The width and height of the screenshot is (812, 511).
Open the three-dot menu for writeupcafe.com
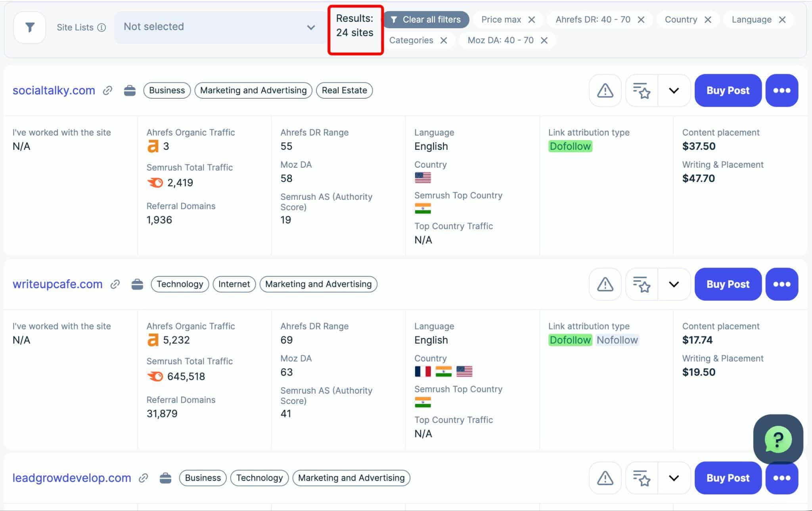781,284
